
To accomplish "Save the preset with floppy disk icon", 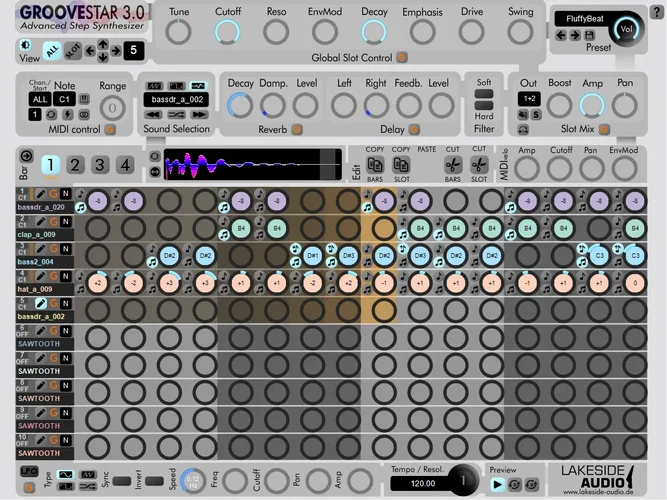I will point(590,35).
